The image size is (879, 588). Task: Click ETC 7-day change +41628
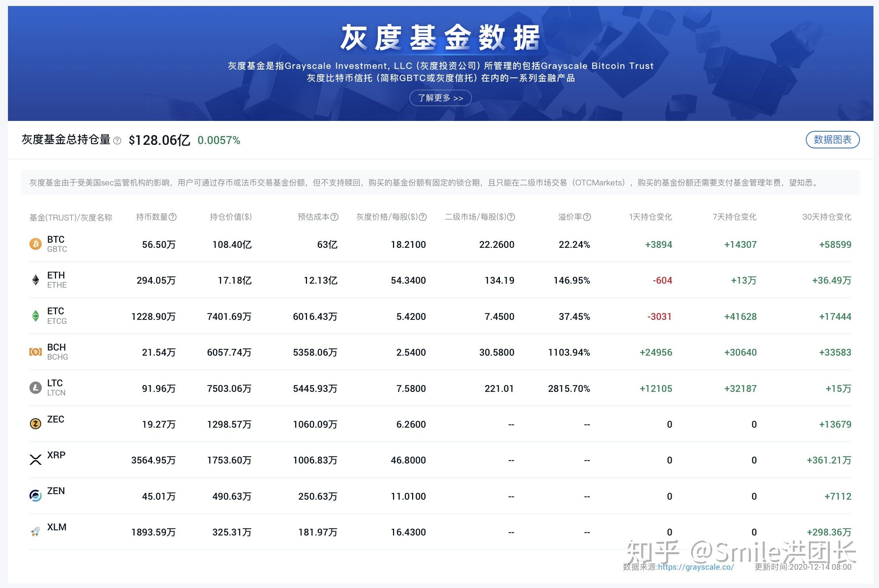(x=741, y=317)
